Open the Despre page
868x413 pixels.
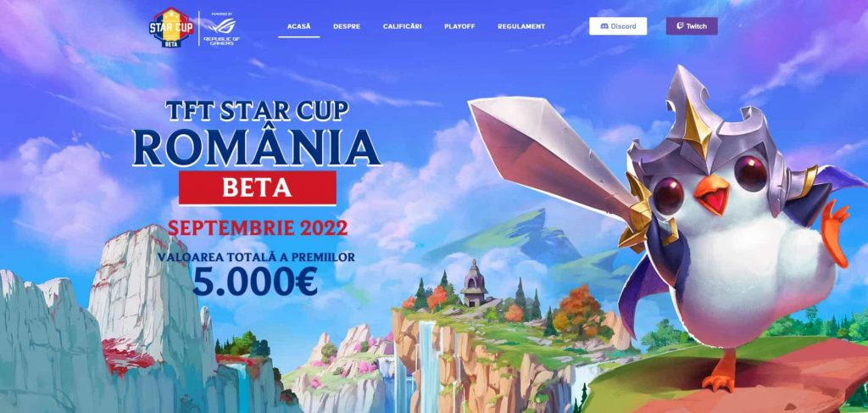tap(347, 26)
